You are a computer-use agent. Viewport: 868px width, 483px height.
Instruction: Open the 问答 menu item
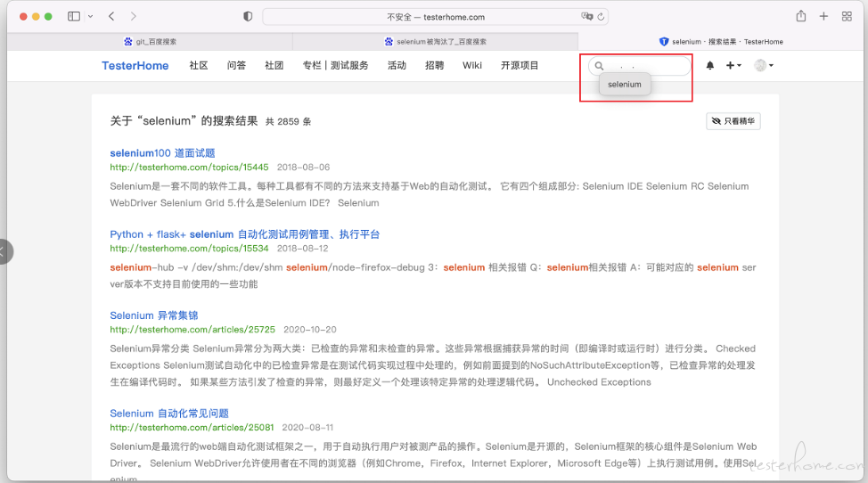tap(236, 65)
